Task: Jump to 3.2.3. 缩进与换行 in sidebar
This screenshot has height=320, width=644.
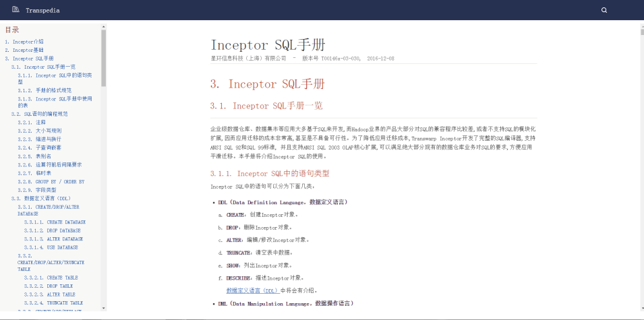Action: click(39, 139)
